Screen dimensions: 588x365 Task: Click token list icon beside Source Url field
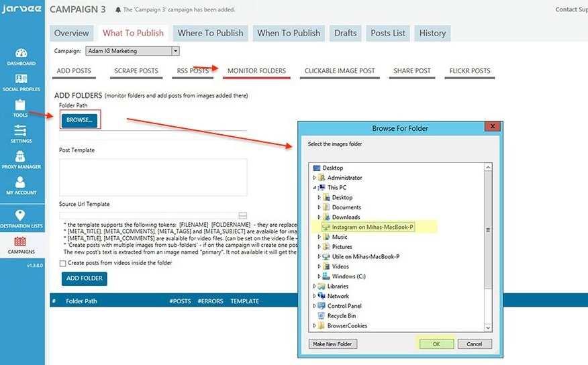243,215
